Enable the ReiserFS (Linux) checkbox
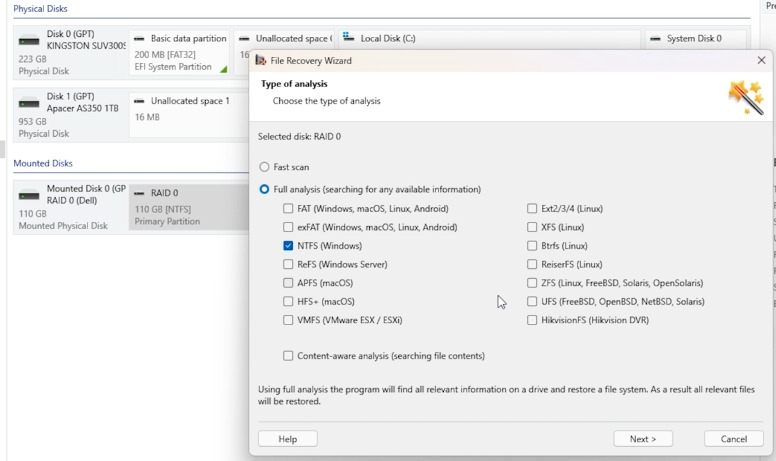 coord(532,264)
